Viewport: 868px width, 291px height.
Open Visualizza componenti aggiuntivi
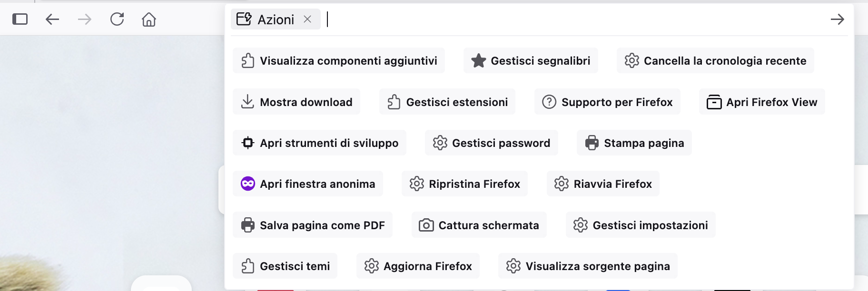click(339, 61)
